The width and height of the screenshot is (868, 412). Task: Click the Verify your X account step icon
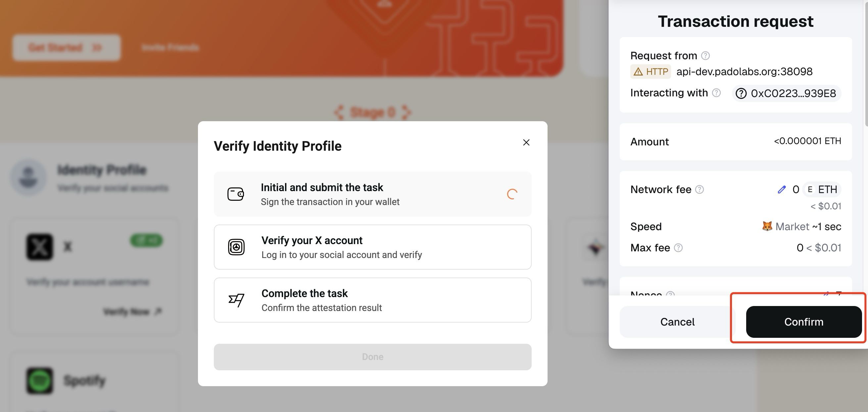click(x=236, y=247)
